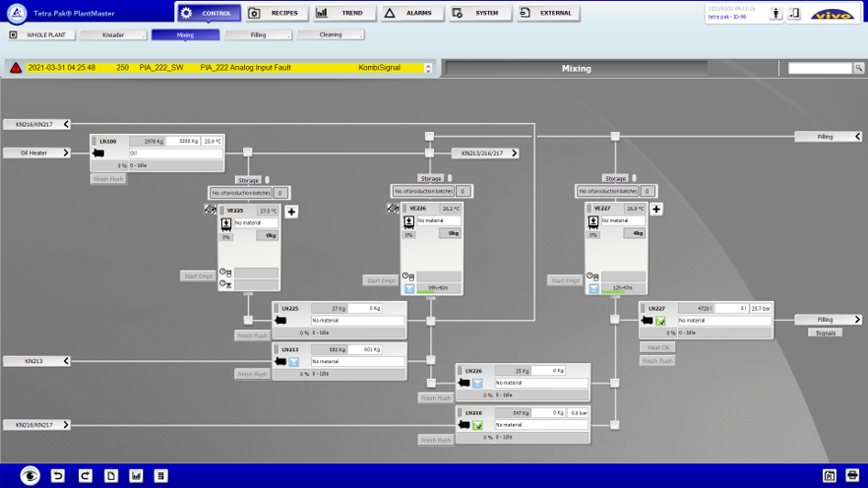The width and height of the screenshot is (868, 488).
Task: Click the red alarm triangle icon
Action: tap(16, 68)
